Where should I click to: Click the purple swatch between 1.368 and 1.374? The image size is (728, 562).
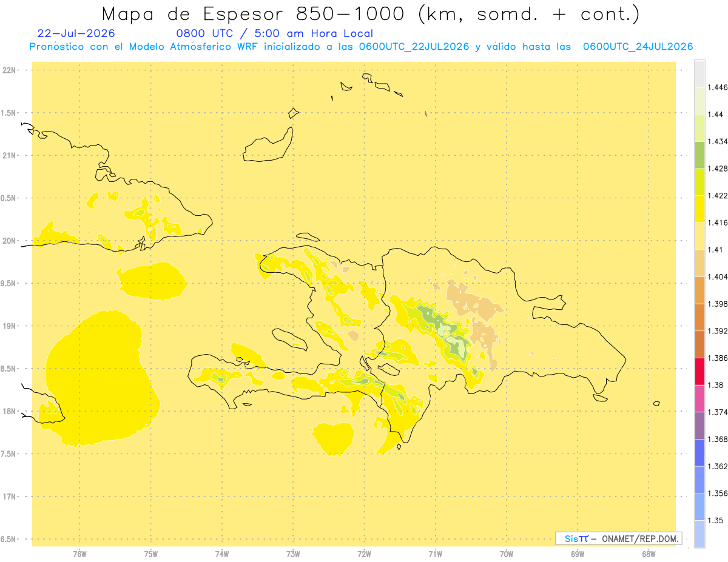699,425
